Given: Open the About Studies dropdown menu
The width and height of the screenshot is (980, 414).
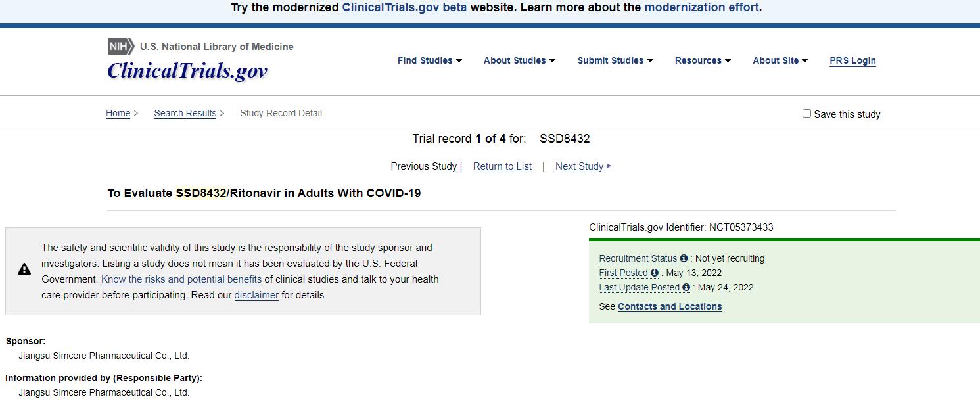Looking at the screenshot, I should [519, 60].
